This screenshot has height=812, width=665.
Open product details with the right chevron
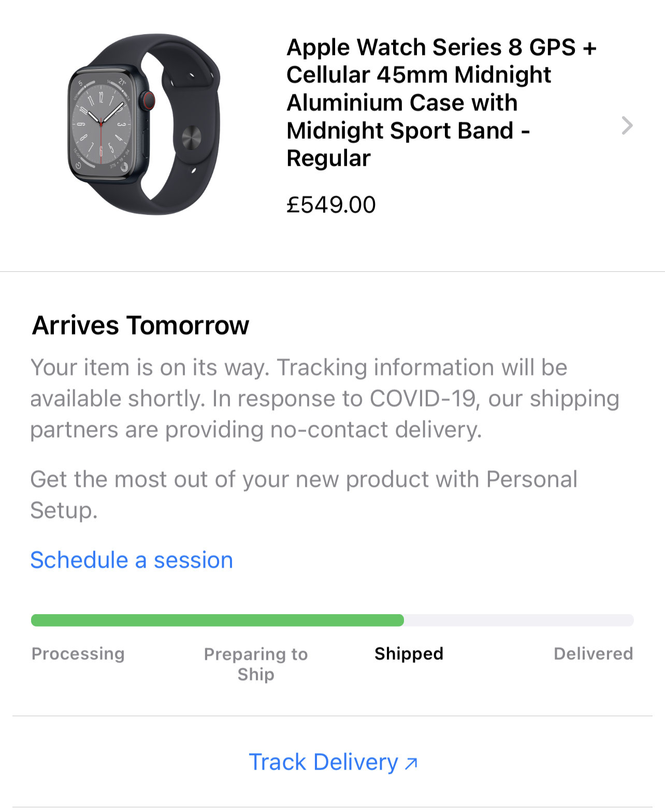tap(627, 125)
